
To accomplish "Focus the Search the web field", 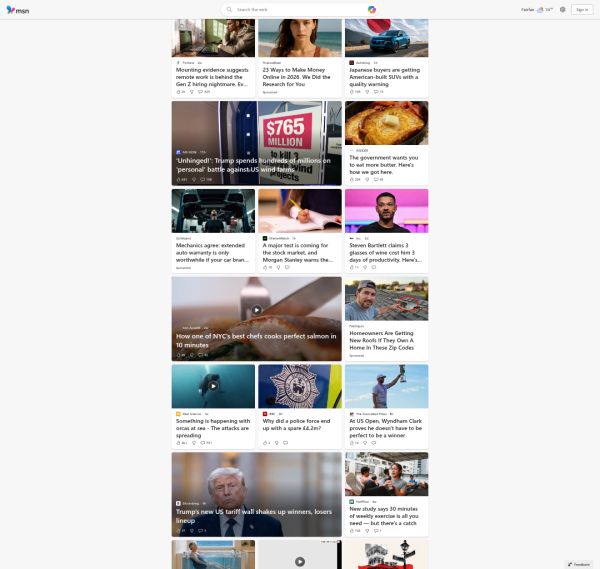I will tap(300, 10).
